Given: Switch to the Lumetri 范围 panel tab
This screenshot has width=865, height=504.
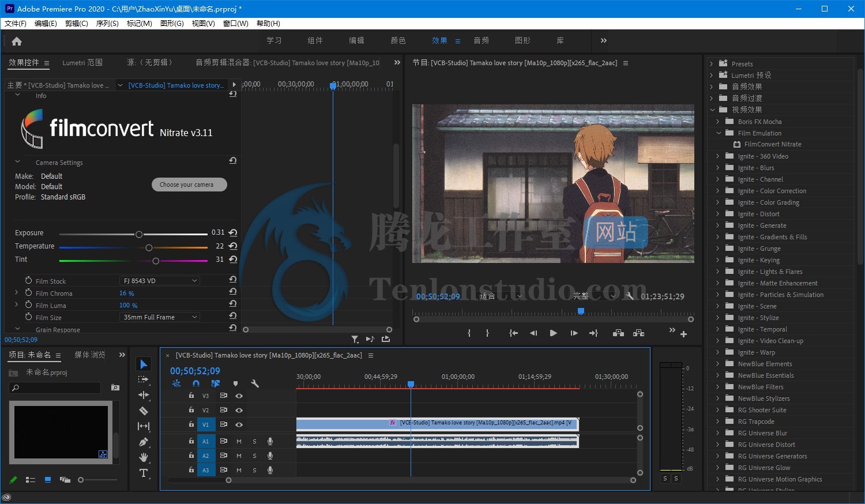Looking at the screenshot, I should [82, 62].
